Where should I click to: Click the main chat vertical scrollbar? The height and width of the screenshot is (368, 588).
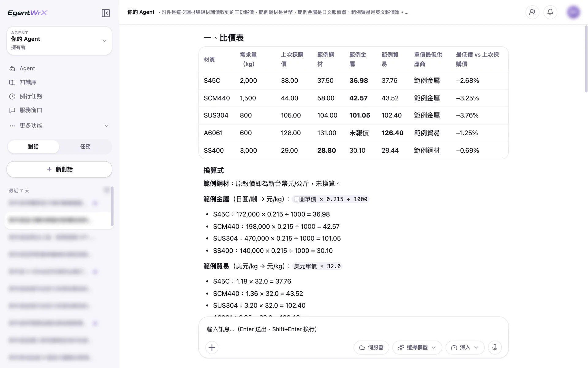coord(586,58)
